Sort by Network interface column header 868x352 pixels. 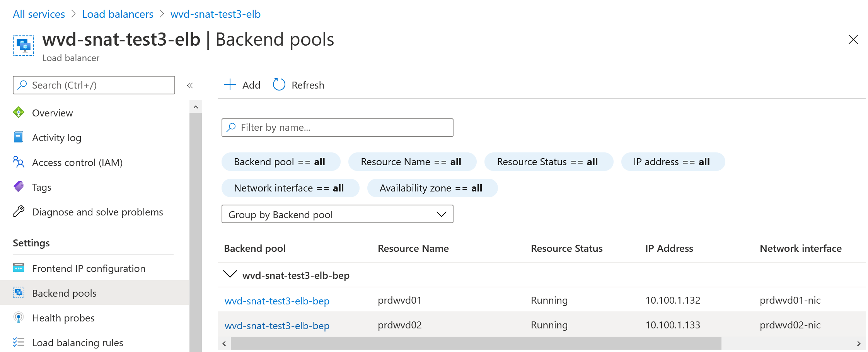coord(801,248)
